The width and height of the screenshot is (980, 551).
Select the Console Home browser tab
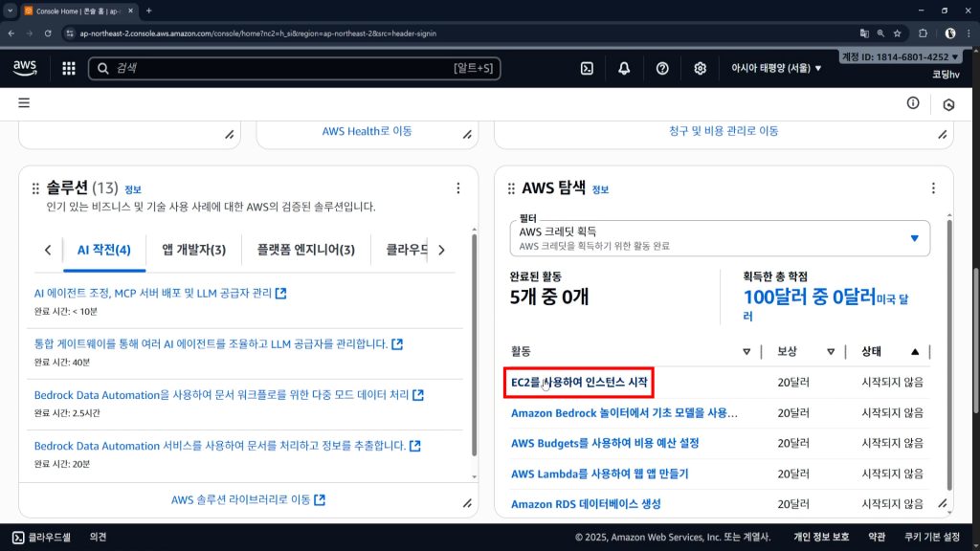[78, 11]
